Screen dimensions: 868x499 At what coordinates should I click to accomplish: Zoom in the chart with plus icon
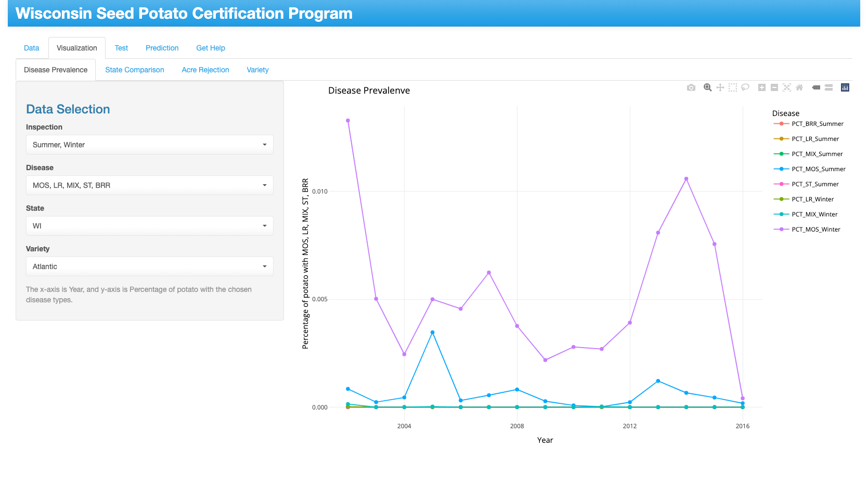coord(762,87)
